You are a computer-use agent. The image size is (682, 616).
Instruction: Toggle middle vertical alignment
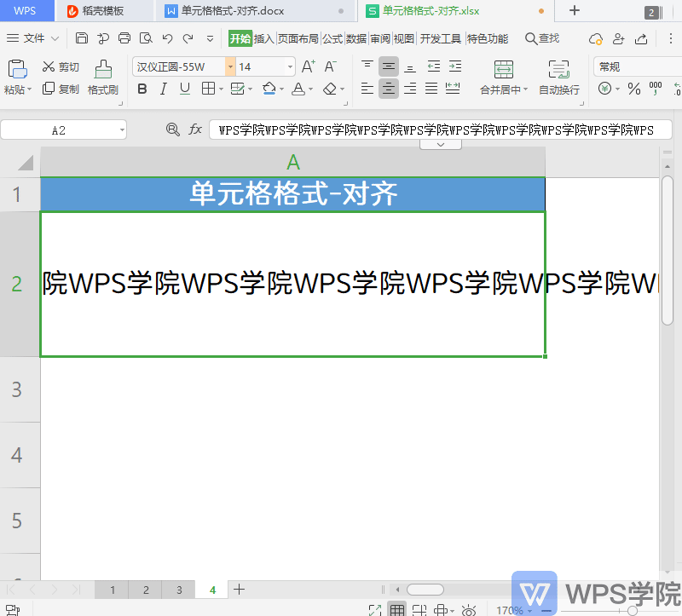[x=389, y=66]
